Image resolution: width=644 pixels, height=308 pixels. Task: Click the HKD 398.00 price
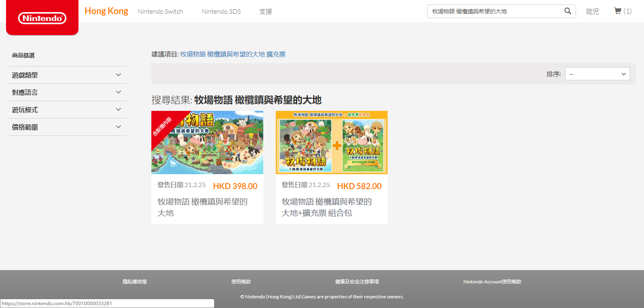click(x=235, y=186)
